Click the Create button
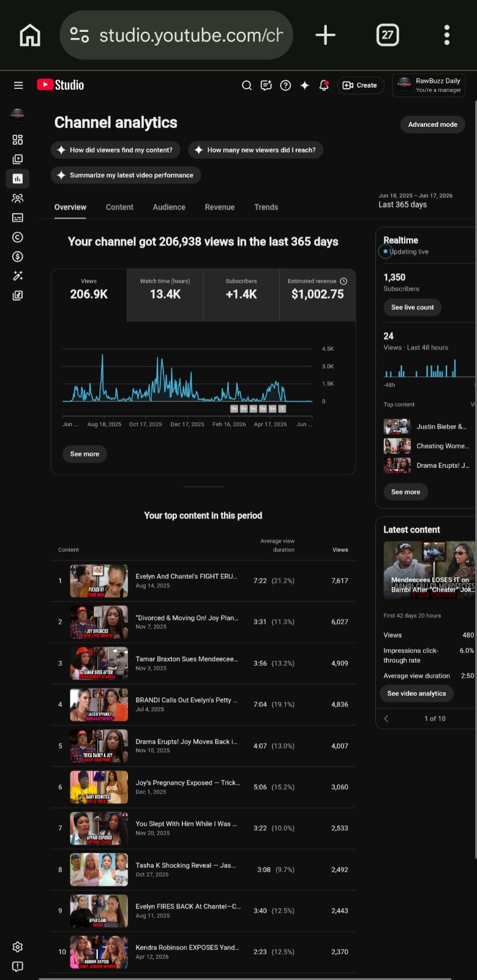Screen dimensions: 477x980 pyautogui.click(x=360, y=85)
